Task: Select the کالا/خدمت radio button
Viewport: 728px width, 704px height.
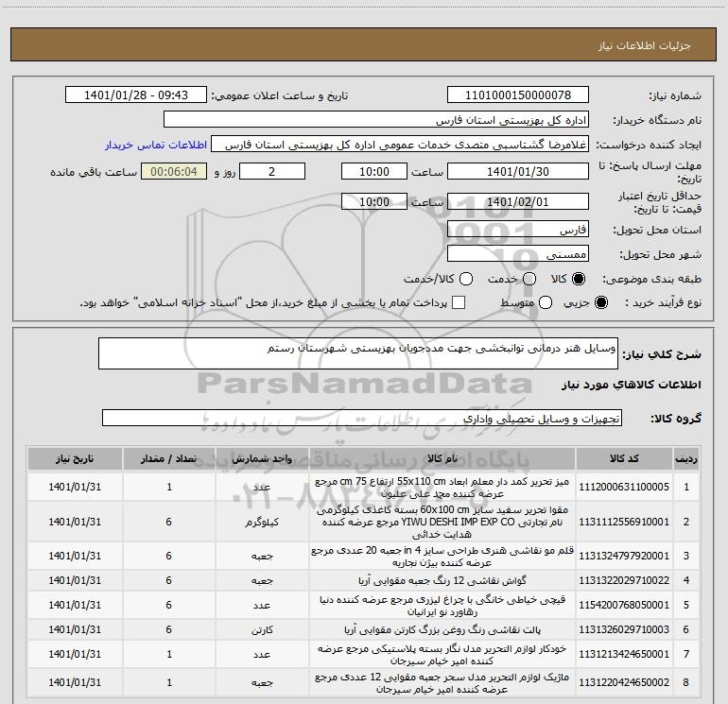Action: (x=466, y=279)
